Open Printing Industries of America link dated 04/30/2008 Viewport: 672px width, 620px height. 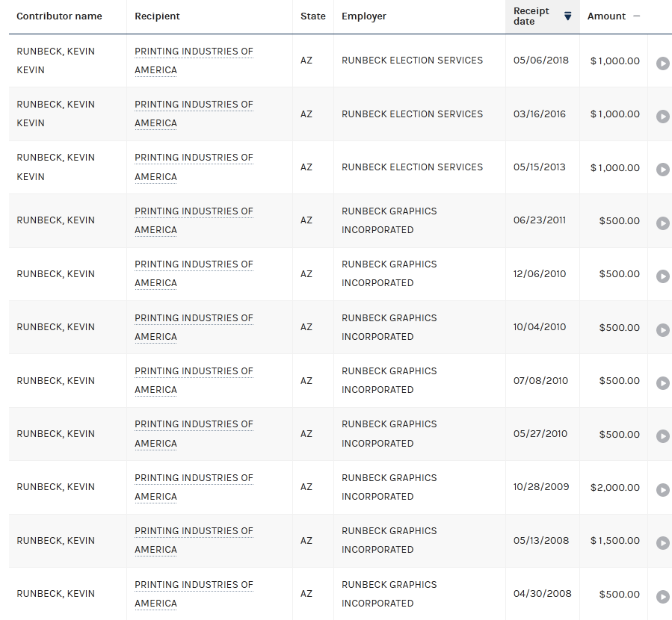194,594
